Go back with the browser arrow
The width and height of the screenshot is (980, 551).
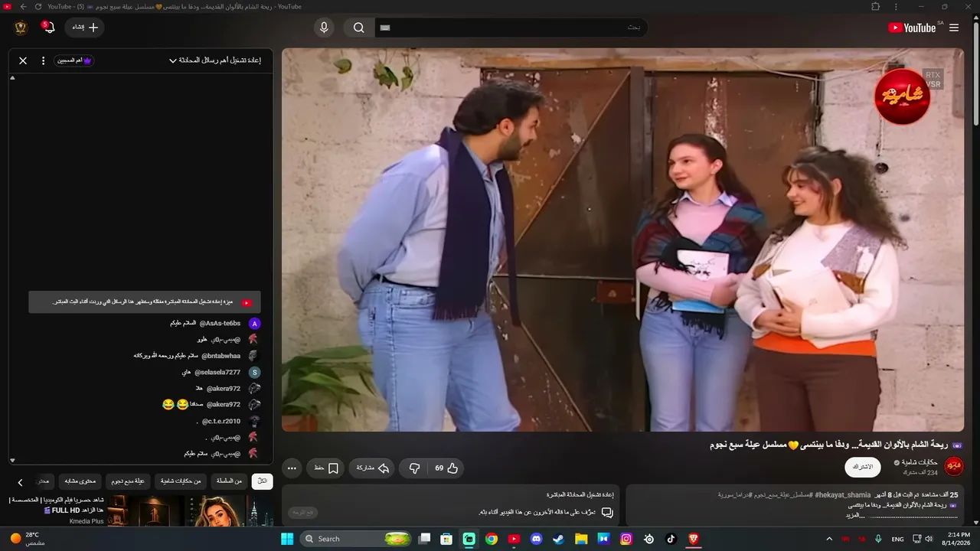[x=23, y=7]
